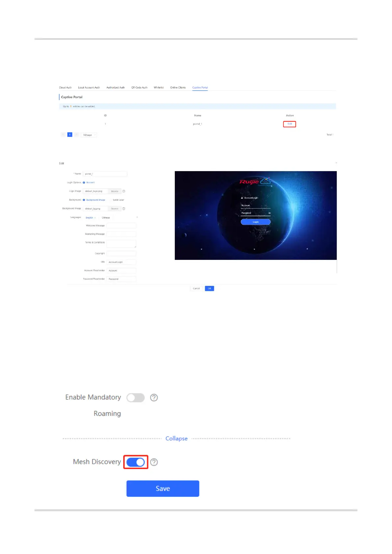Click the Copyright input field
Screen dimensions: 392x554
(121, 254)
